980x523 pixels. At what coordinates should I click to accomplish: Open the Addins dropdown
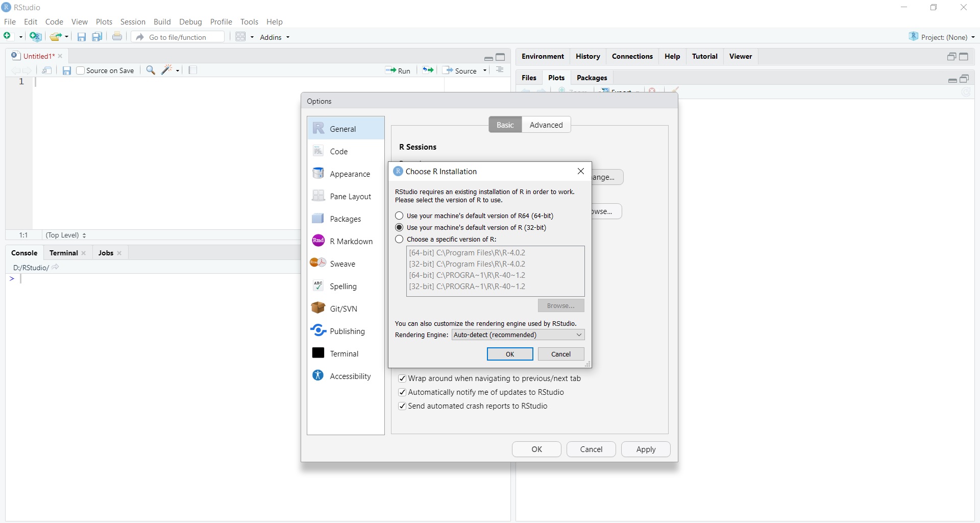(x=275, y=37)
